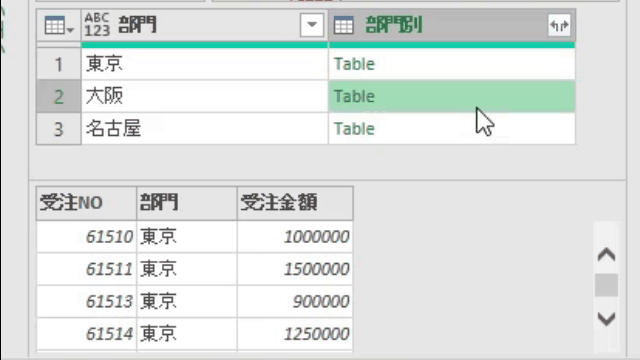Click the 900000 amount cell
Viewport: 640px width, 360px height.
pyautogui.click(x=295, y=301)
